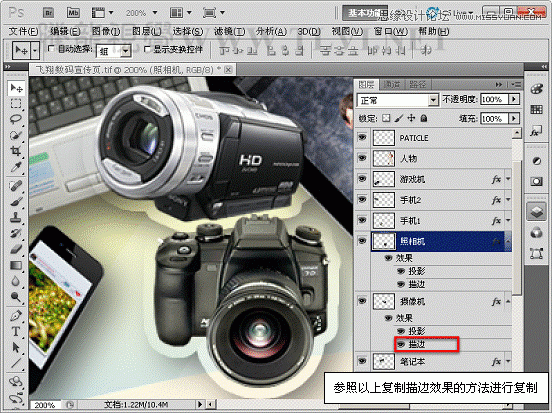Image resolution: width=552 pixels, height=413 pixels.
Task: Open the Swatches grid panel icon
Action: 536,109
